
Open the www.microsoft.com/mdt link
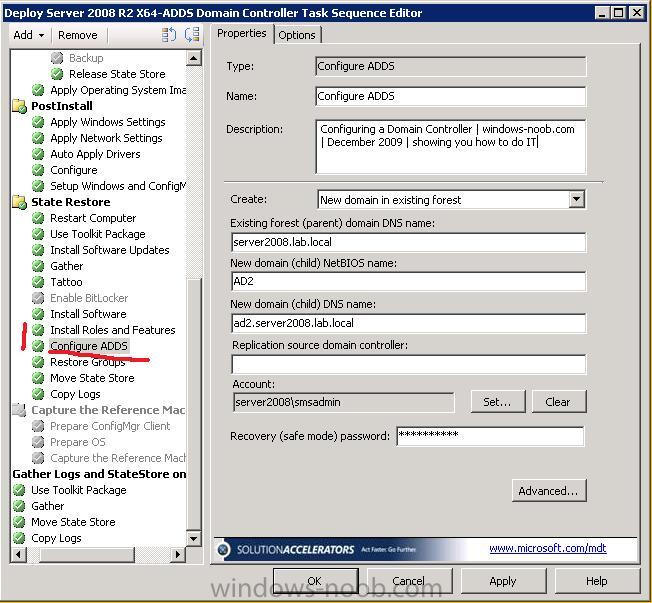[x=548, y=548]
